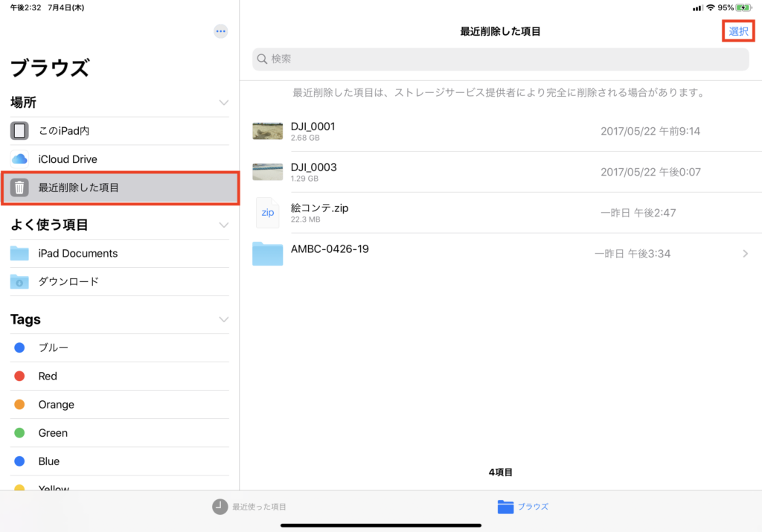Select the DJI_0001 file name
762x532 pixels.
click(x=313, y=126)
